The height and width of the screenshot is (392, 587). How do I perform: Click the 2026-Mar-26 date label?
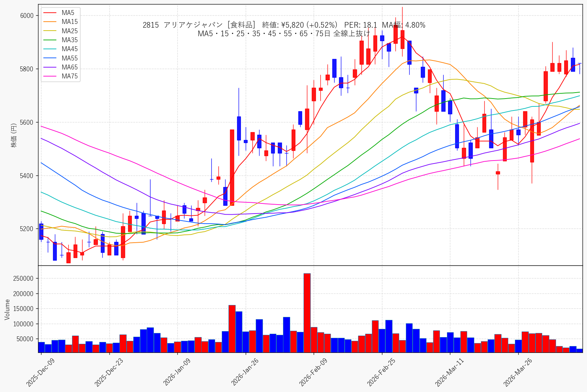click(518, 372)
